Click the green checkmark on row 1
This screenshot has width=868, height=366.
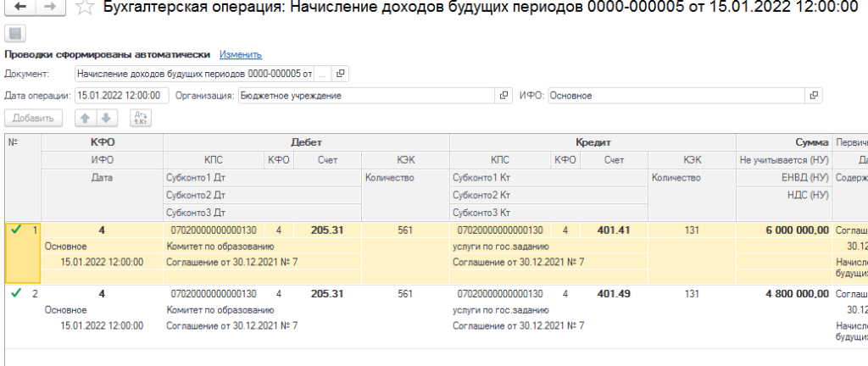pyautogui.click(x=14, y=230)
